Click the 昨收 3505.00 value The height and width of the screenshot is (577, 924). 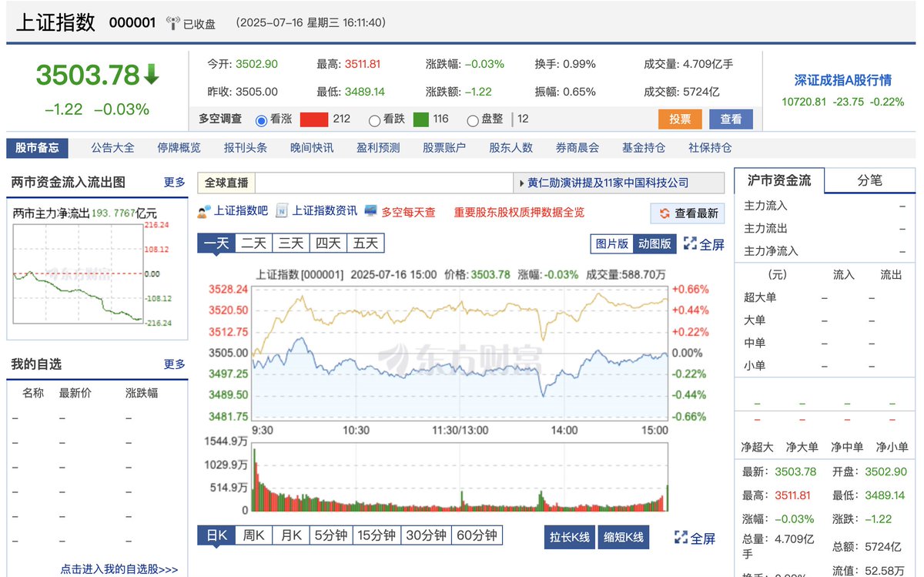[256, 92]
